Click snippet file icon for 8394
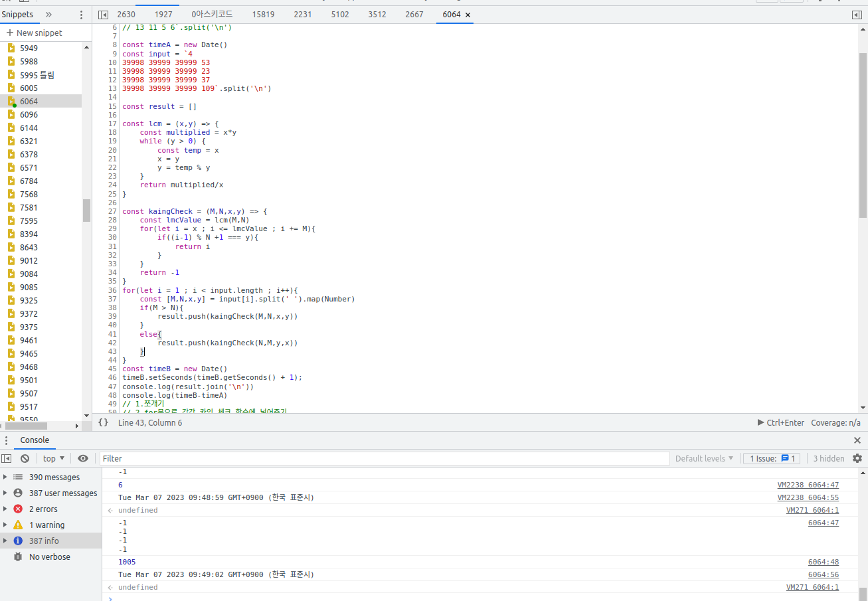This screenshot has height=601, width=868. pyautogui.click(x=11, y=234)
